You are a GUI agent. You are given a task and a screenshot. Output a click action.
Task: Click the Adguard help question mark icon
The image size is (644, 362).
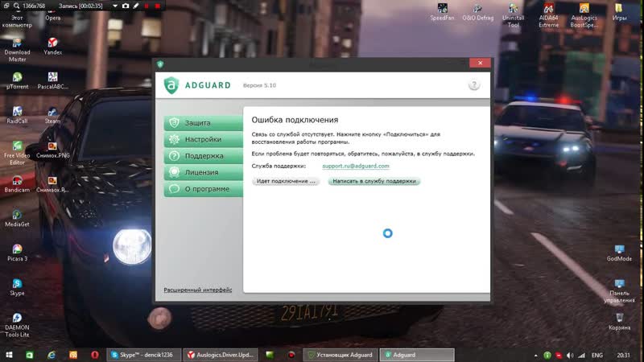click(x=474, y=85)
